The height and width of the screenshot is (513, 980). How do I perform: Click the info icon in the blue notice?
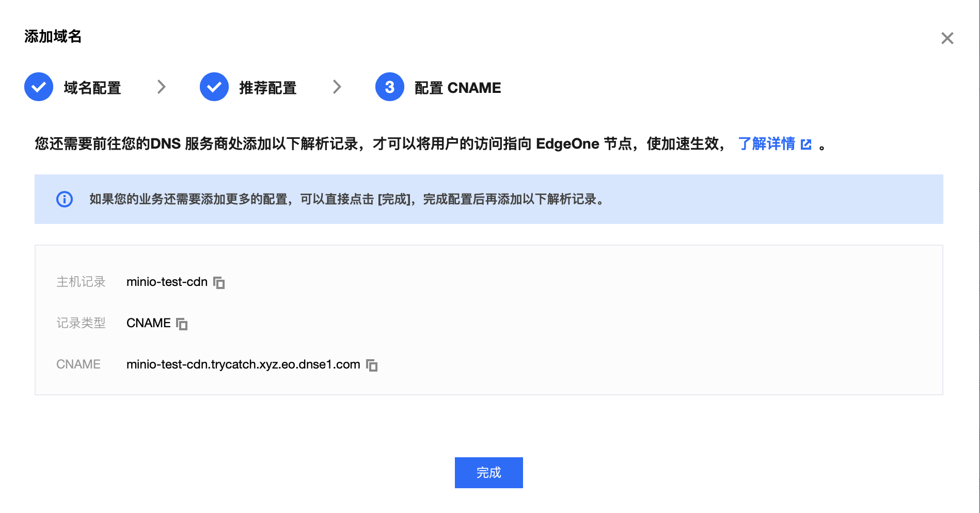pyautogui.click(x=64, y=199)
